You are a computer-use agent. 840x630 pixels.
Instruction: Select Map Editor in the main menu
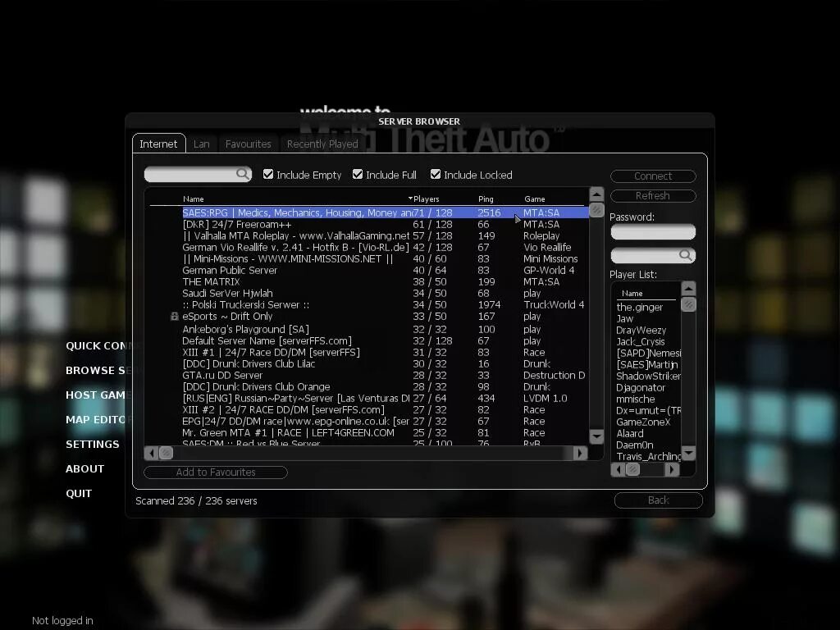click(x=96, y=419)
